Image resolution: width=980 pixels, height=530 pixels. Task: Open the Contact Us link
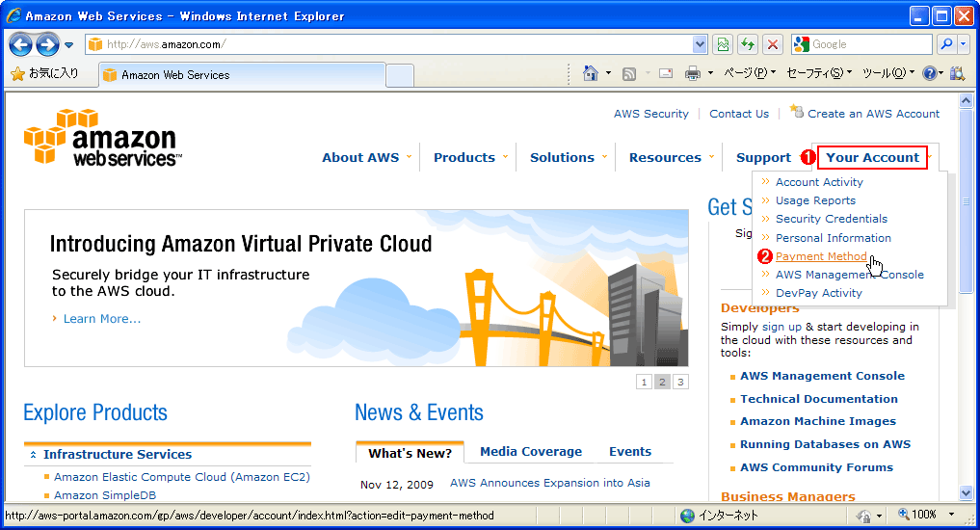coord(739,114)
